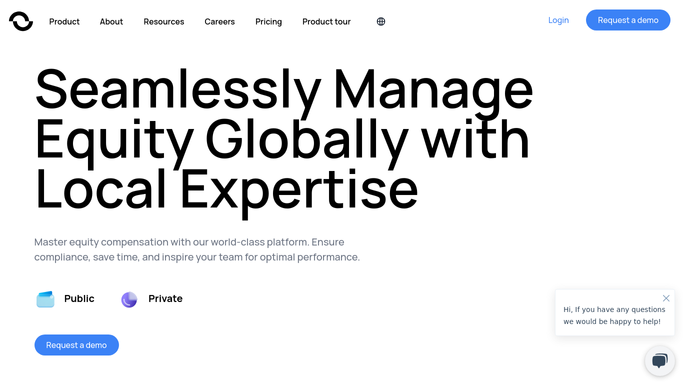Click the Seamlessly Manage Equity headline
The width and height of the screenshot is (683, 384).
(284, 139)
